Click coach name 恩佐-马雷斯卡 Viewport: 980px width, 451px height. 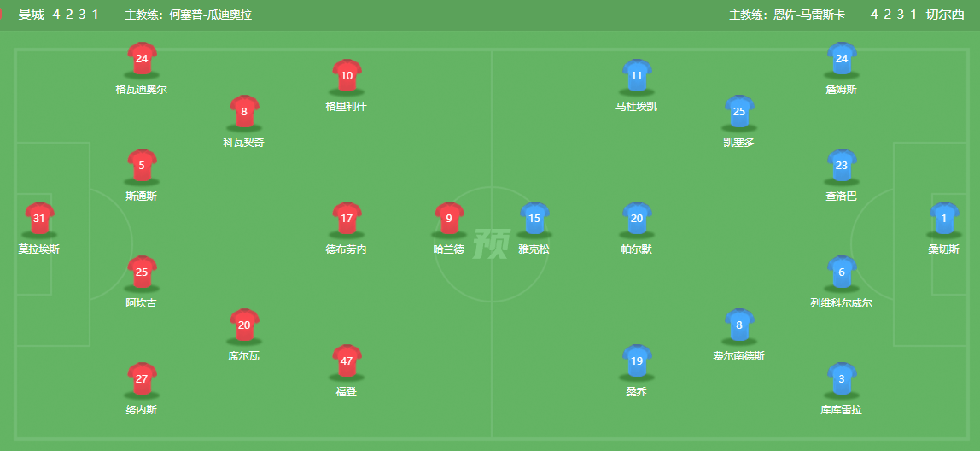pyautogui.click(x=809, y=15)
